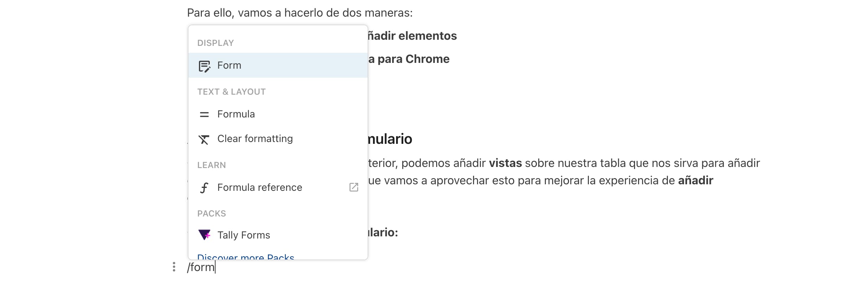Viewport: 868px width, 292px height.
Task: Click the bold 'añadir elementos' text
Action: [412, 36]
